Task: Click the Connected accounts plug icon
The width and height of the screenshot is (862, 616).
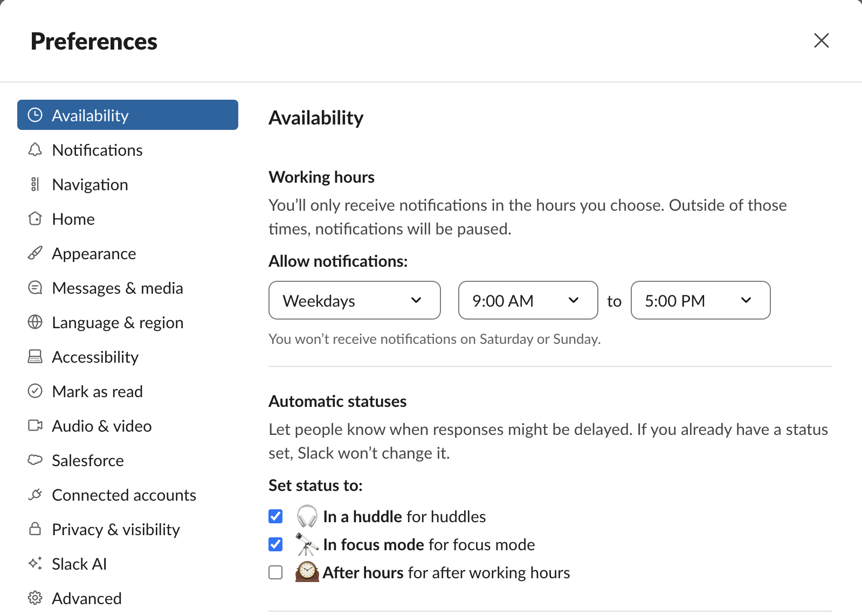Action: 35,494
